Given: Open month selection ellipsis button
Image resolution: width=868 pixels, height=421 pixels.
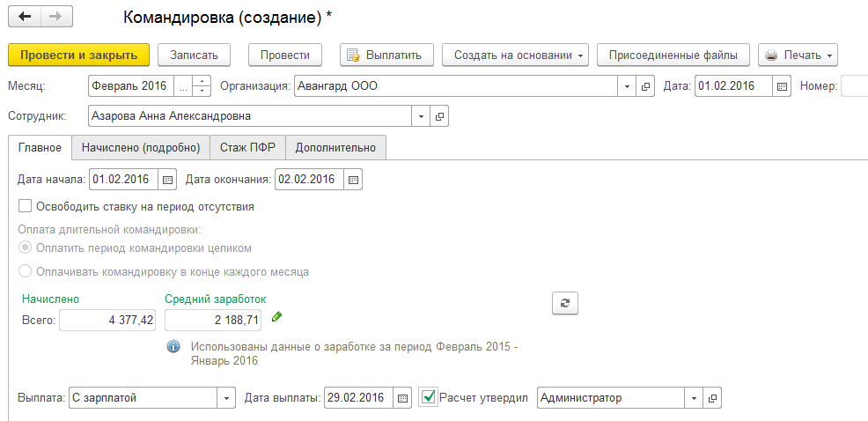Looking at the screenshot, I should tap(184, 86).
